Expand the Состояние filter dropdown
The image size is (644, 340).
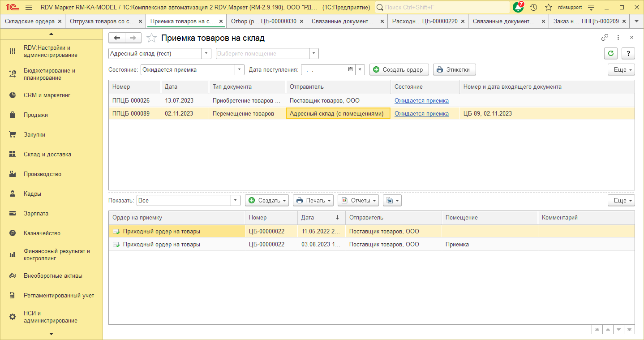pyautogui.click(x=240, y=69)
